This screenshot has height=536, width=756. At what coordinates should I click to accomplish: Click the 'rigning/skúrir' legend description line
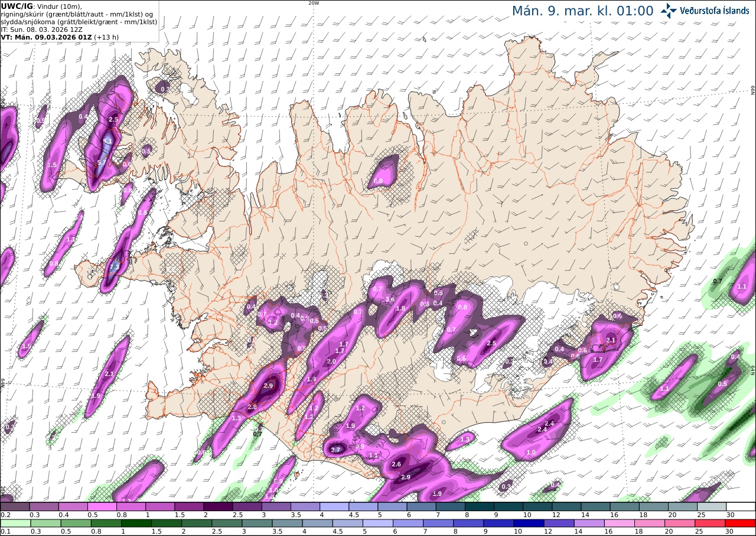78,14
